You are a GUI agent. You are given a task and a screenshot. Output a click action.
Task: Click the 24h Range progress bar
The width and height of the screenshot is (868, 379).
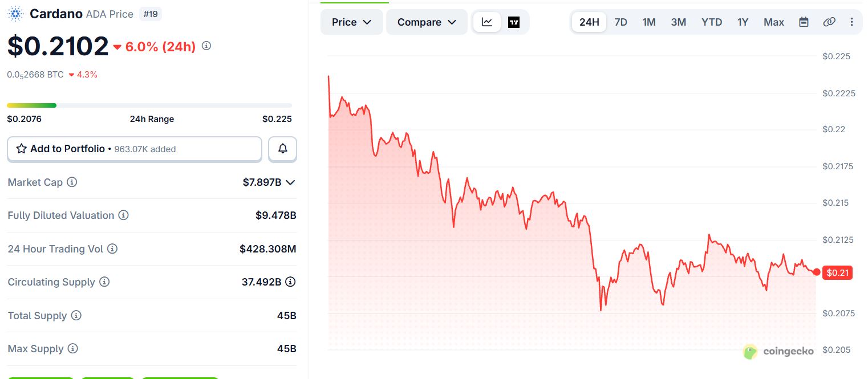point(149,105)
